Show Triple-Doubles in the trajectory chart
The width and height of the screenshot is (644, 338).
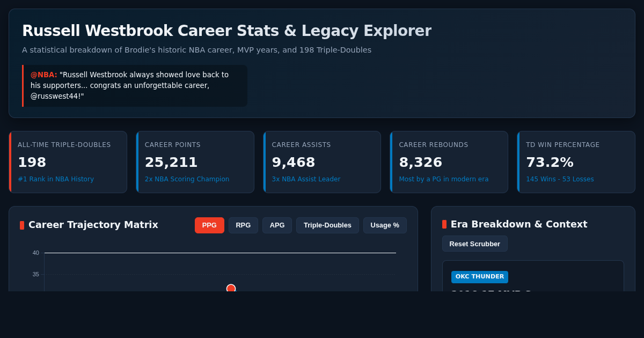pyautogui.click(x=327, y=225)
